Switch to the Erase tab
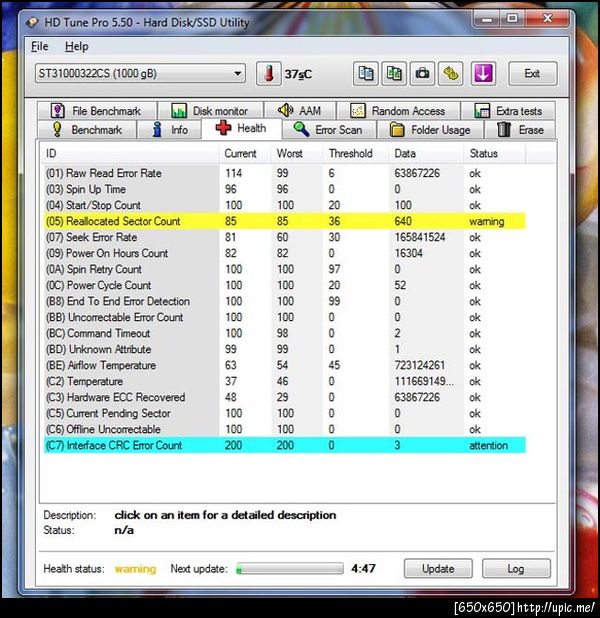 (x=520, y=130)
